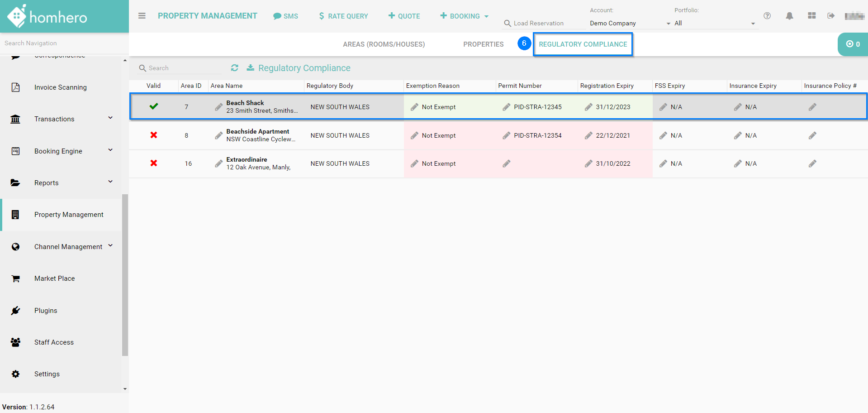
Task: Click red invalid cross for Extraordinaire
Action: (154, 163)
